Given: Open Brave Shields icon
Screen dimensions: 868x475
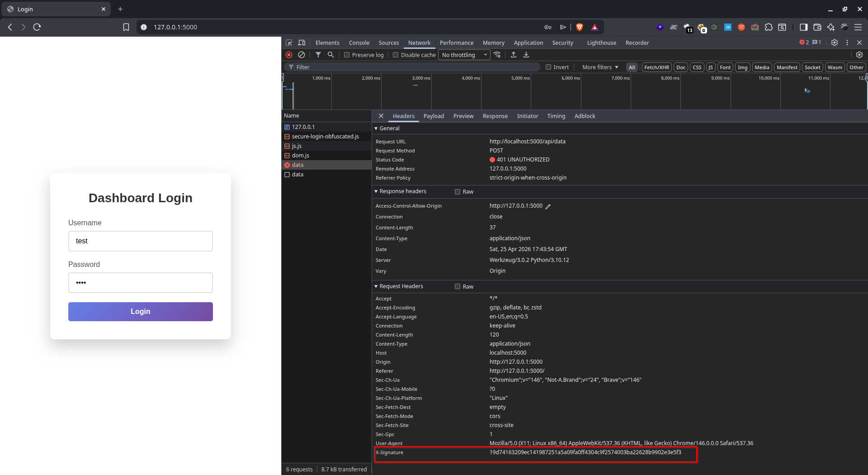Looking at the screenshot, I should coord(580,27).
